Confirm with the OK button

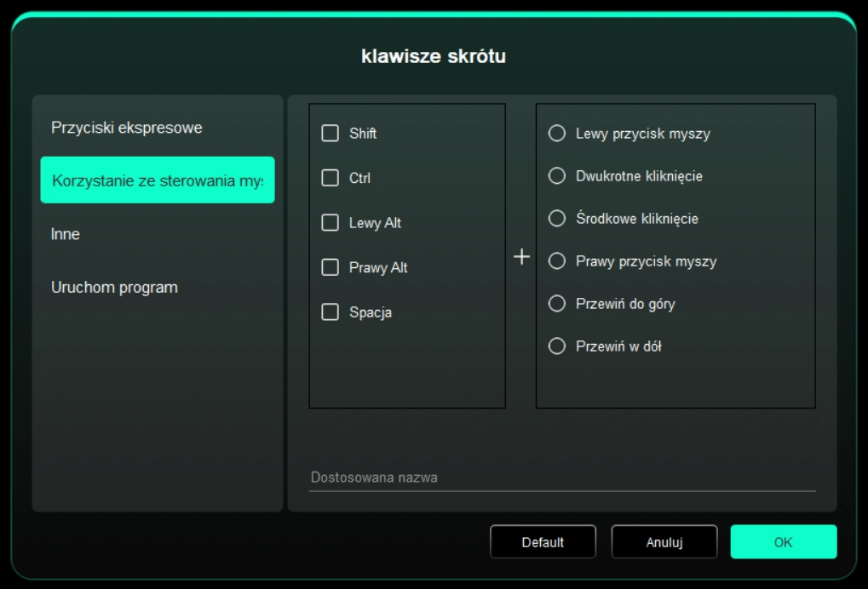pos(783,542)
